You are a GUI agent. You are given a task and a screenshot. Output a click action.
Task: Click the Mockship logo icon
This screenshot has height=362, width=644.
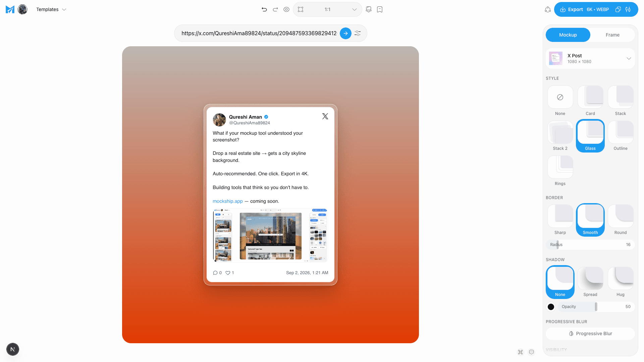coord(10,9)
